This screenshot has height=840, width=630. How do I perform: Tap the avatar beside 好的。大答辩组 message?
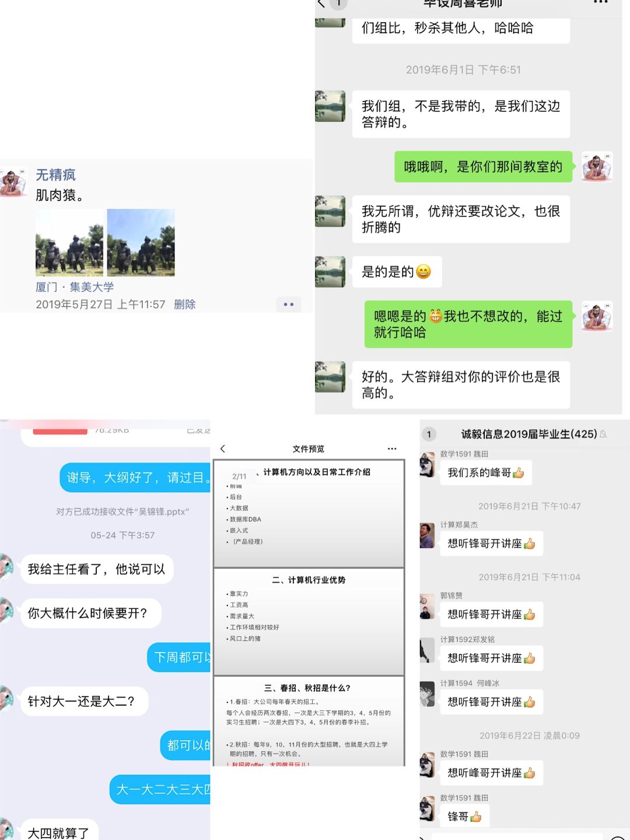click(x=330, y=377)
